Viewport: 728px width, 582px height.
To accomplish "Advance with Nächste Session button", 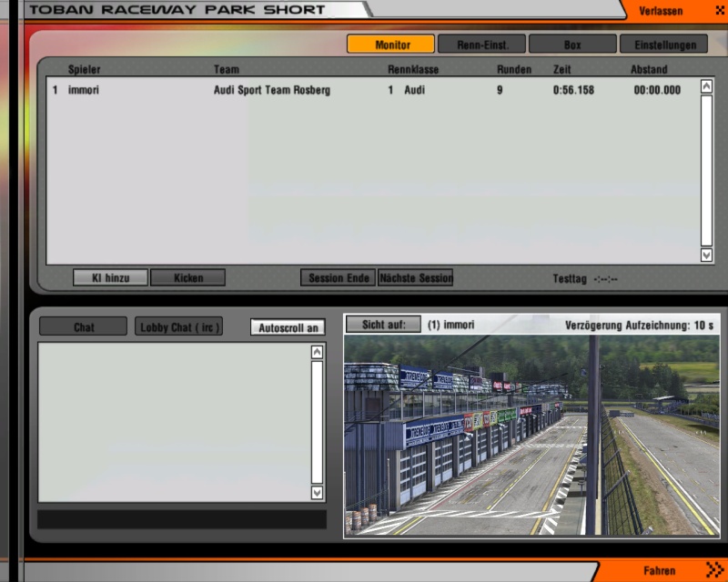I will click(x=415, y=277).
